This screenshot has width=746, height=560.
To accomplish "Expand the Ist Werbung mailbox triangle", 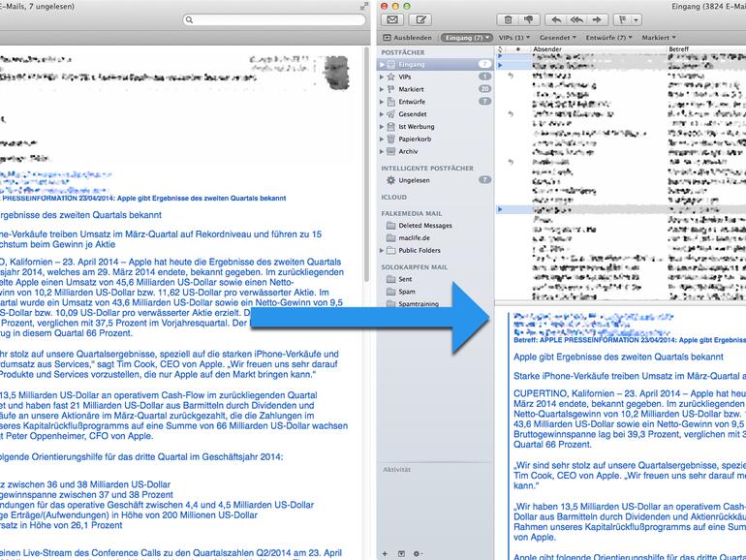I will pyautogui.click(x=382, y=127).
